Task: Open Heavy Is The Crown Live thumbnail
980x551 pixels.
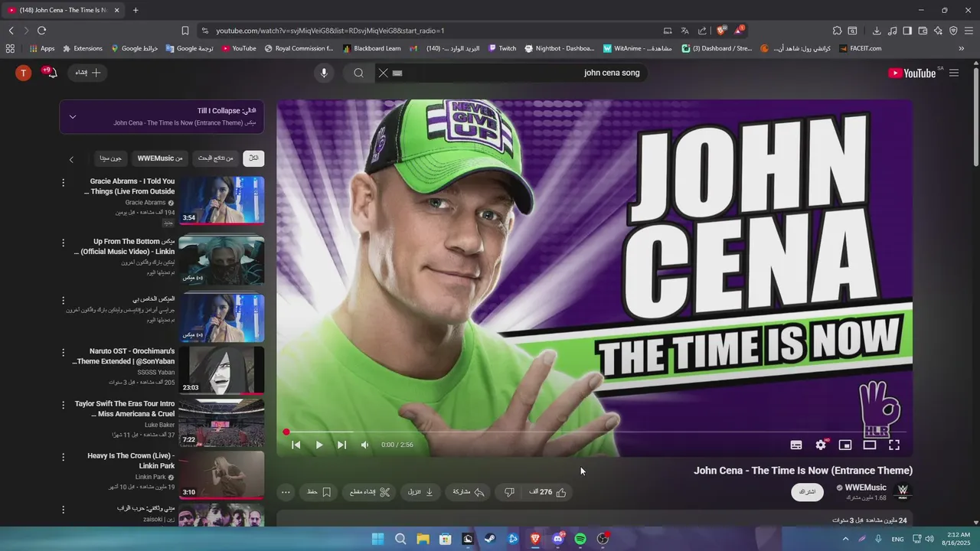Action: coord(222,474)
